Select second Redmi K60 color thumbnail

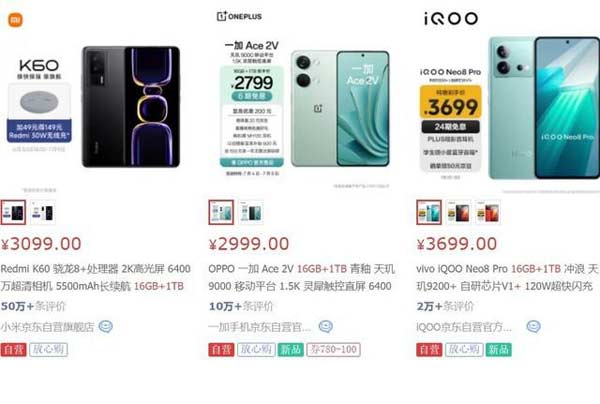43,212
